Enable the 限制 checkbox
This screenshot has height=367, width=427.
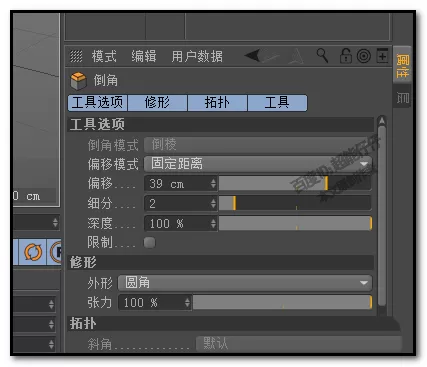coord(150,242)
